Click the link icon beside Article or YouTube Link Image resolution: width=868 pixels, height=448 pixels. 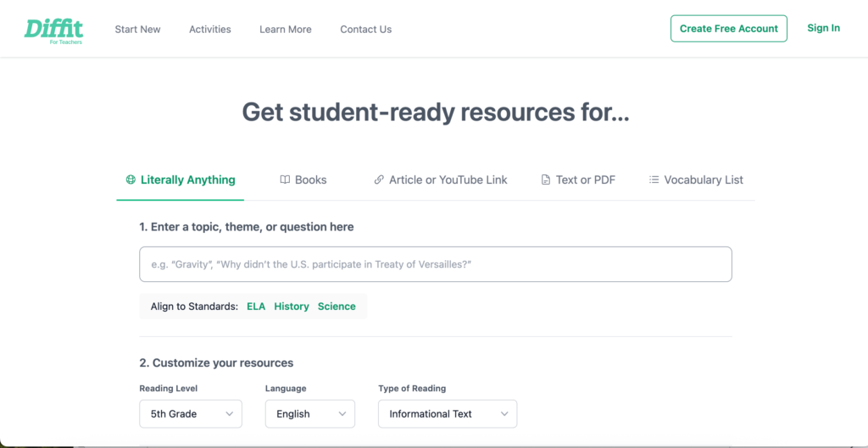tap(379, 180)
